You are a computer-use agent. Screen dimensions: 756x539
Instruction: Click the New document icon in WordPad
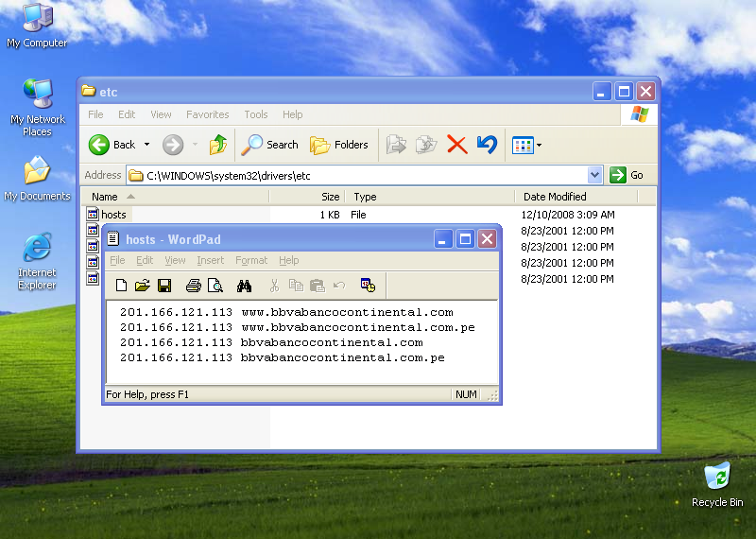point(122,286)
